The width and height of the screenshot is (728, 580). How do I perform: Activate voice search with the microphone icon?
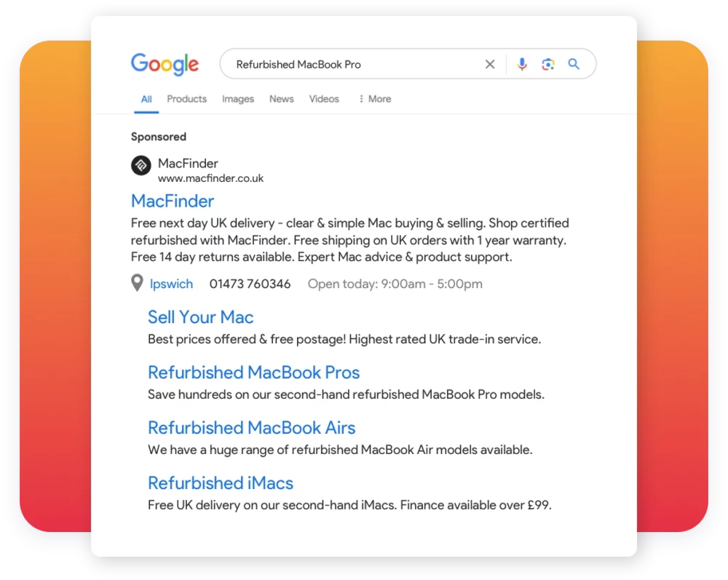pos(522,64)
